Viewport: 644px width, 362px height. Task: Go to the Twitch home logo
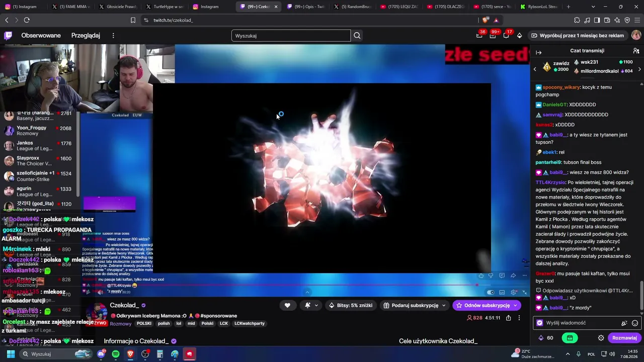tap(8, 35)
